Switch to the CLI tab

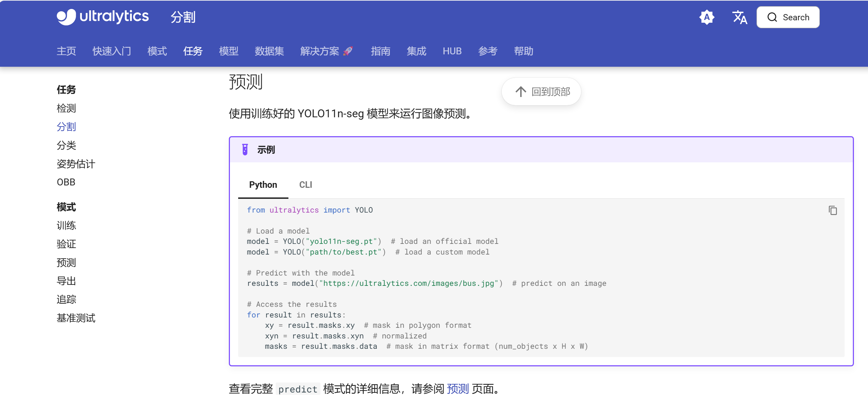(306, 185)
